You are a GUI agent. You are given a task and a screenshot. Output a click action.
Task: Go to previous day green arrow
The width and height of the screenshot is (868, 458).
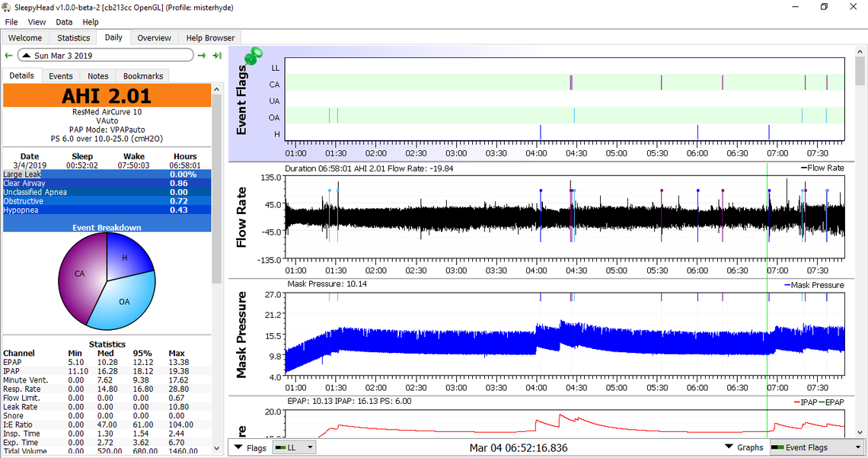9,56
